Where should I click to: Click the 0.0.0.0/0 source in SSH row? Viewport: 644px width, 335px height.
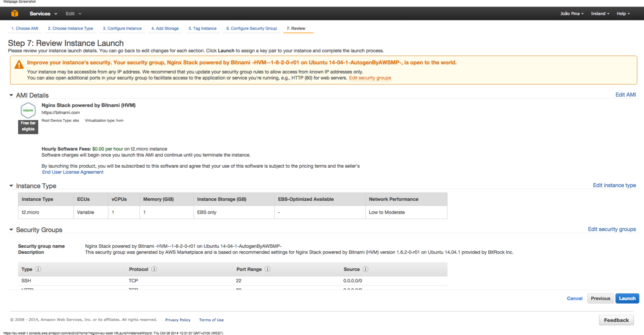(x=353, y=281)
